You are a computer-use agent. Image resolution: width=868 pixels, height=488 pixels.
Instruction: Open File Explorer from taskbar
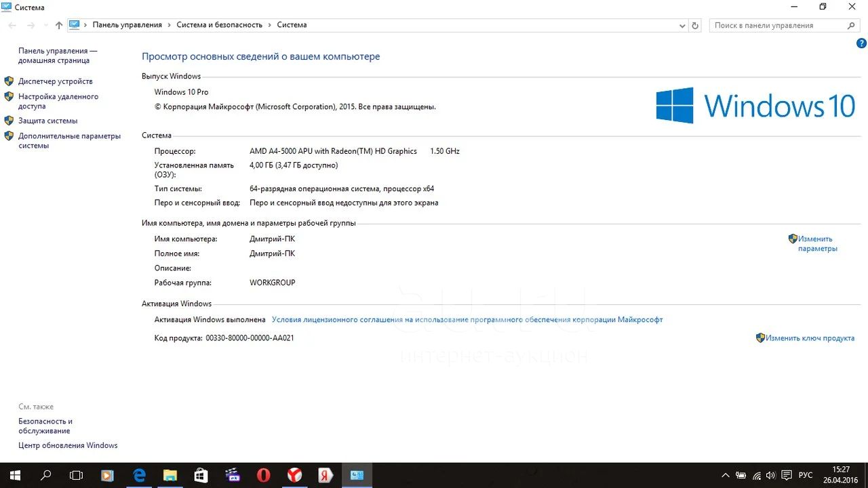click(x=170, y=475)
